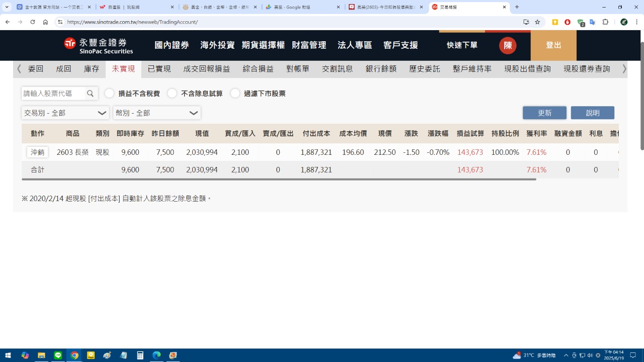Viewport: 644px width, 362px height.
Task: Click the stock code input field
Action: [53, 94]
